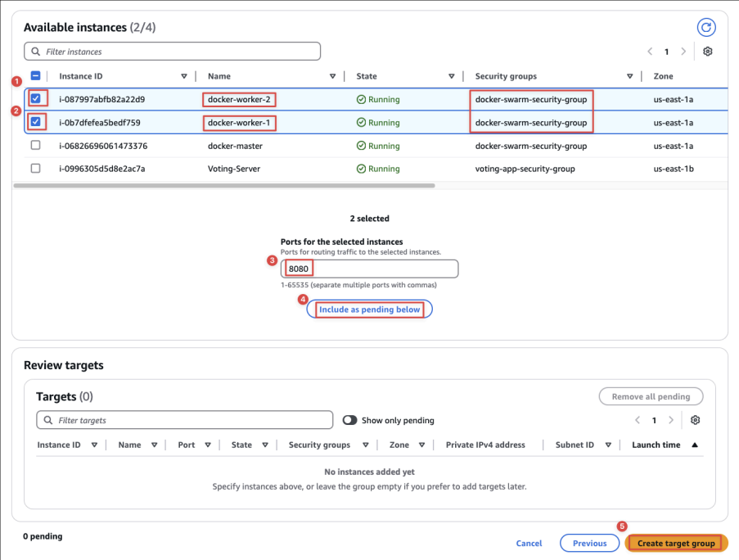
Task: Go to previous page of available instances
Action: click(x=650, y=52)
